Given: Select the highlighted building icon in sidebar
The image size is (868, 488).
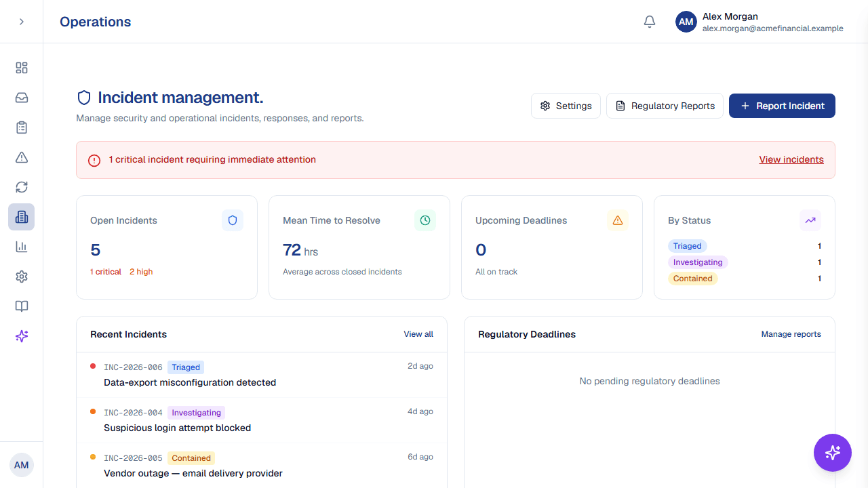Looking at the screenshot, I should pos(22,217).
